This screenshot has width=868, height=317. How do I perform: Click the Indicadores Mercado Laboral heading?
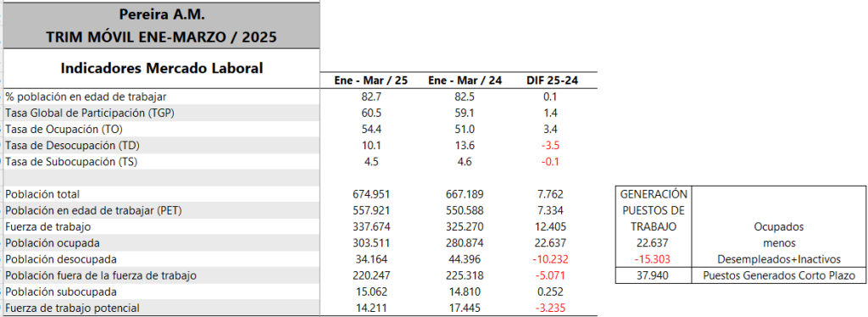tap(162, 69)
